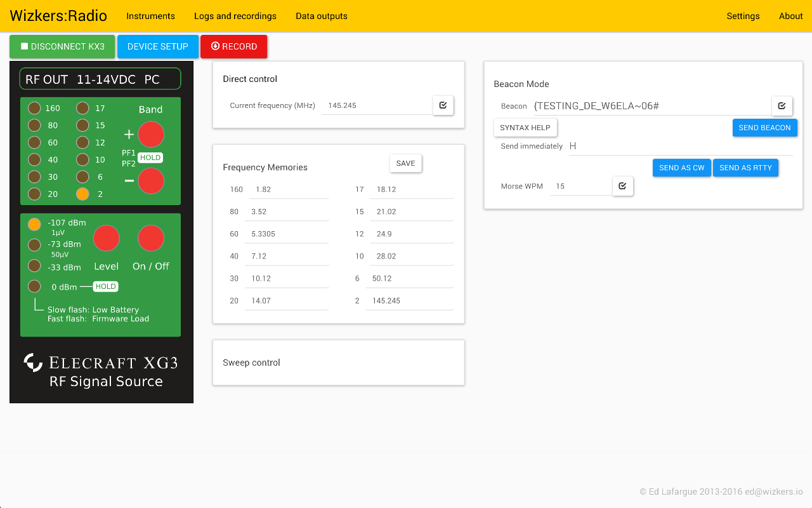Screen dimensions: 812x508
Task: Save the frequency memories
Action: click(x=405, y=163)
